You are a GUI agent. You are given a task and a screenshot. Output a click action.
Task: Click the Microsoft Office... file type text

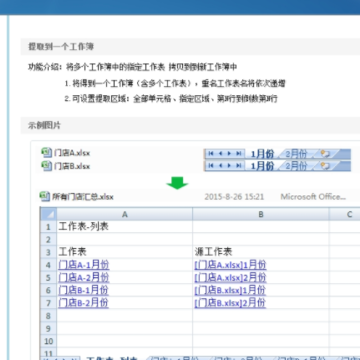(x=313, y=197)
